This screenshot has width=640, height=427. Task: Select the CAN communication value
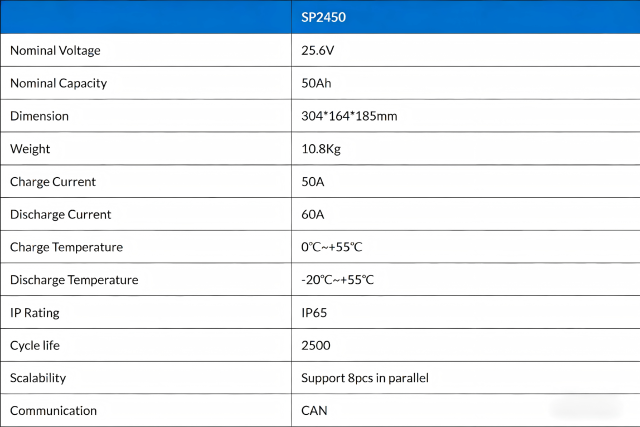tap(314, 410)
